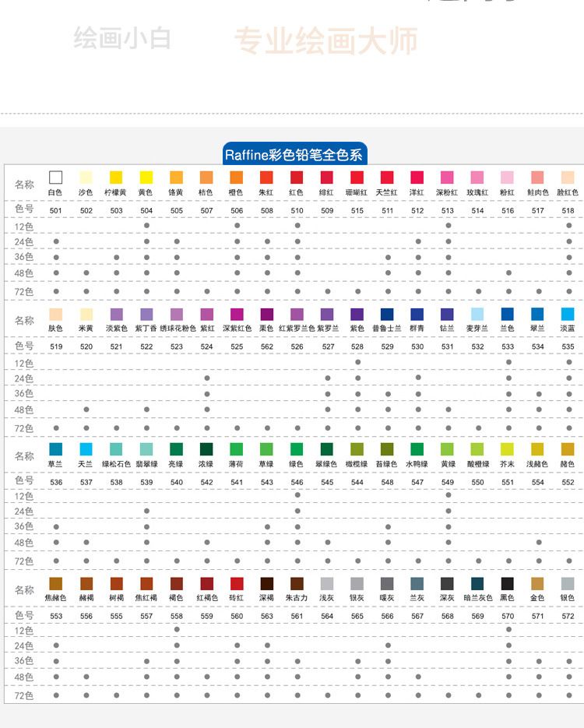Choose the light pink 粉红 swatch for 516
Image resolution: width=584 pixels, height=728 pixels.
(x=508, y=178)
